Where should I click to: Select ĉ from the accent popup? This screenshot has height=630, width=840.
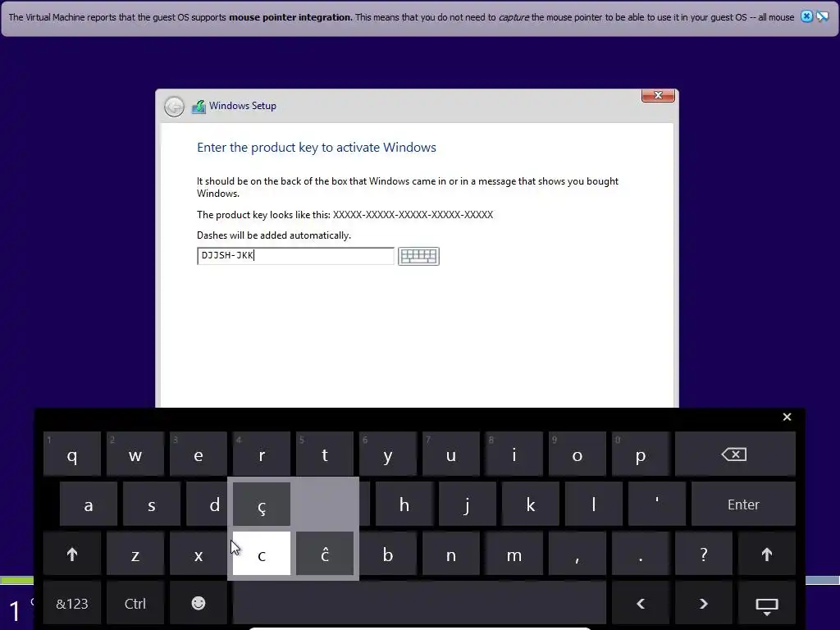(325, 554)
